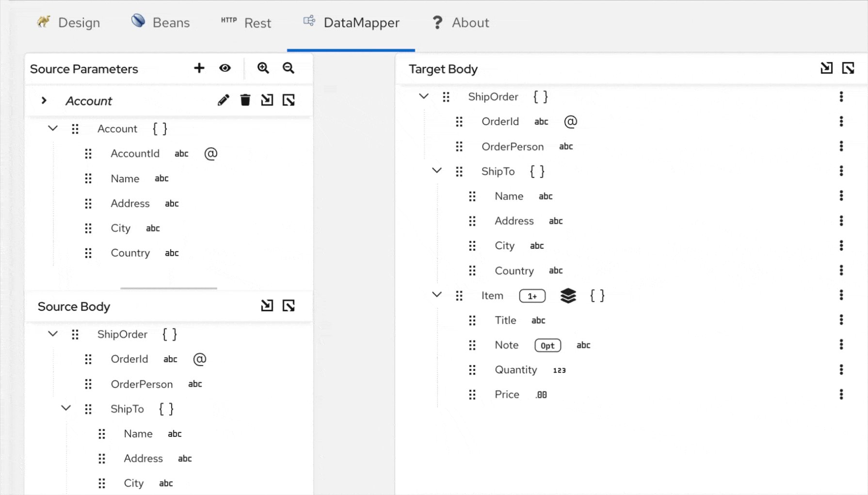
Task: Select the DataMapper tab
Action: coord(351,23)
